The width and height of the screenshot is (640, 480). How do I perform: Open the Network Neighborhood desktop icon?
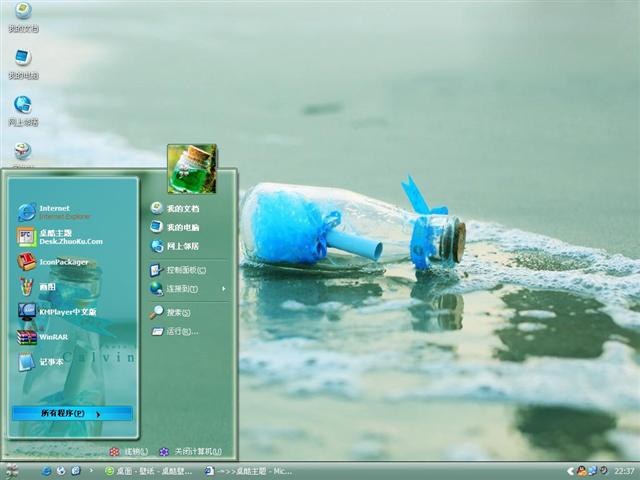point(23,111)
